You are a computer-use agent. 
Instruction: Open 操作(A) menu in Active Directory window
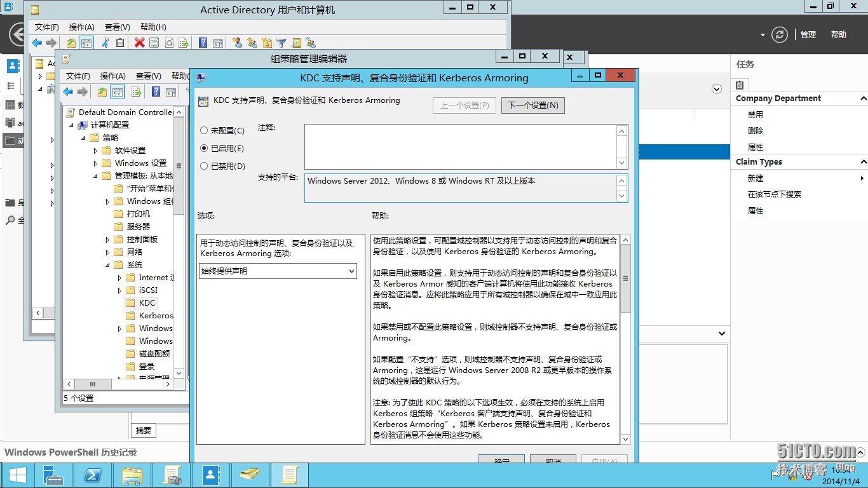click(82, 27)
